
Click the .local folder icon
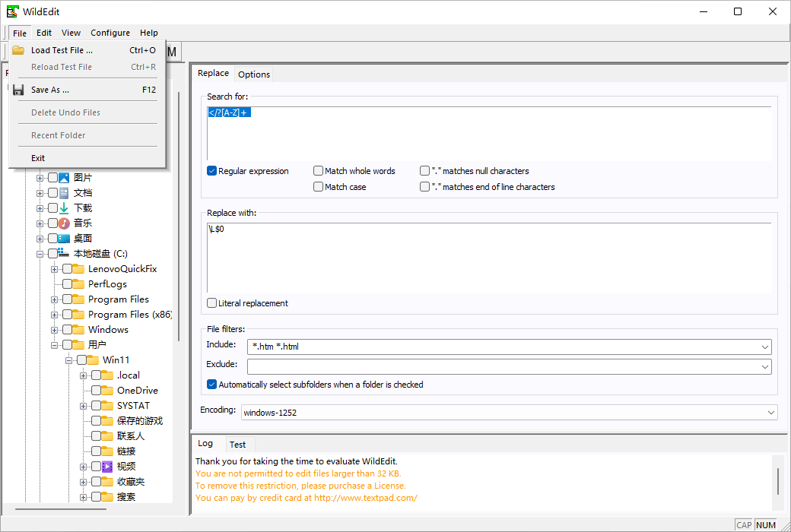click(x=107, y=375)
